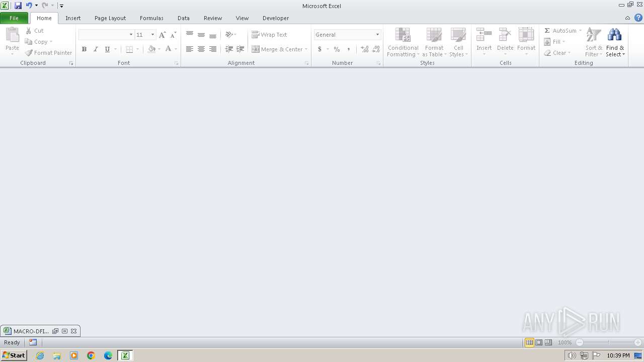Click the Borders icon in Font group
The image size is (644, 362).
coord(129,49)
